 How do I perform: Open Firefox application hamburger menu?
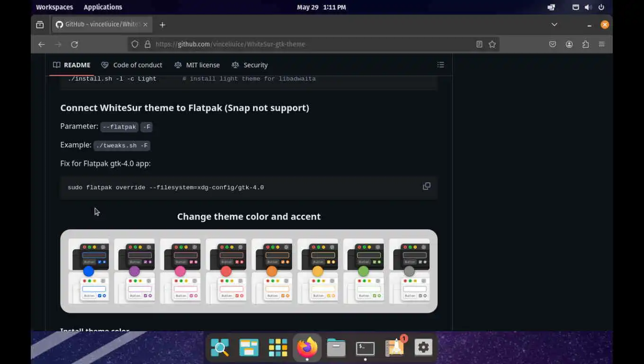click(602, 44)
